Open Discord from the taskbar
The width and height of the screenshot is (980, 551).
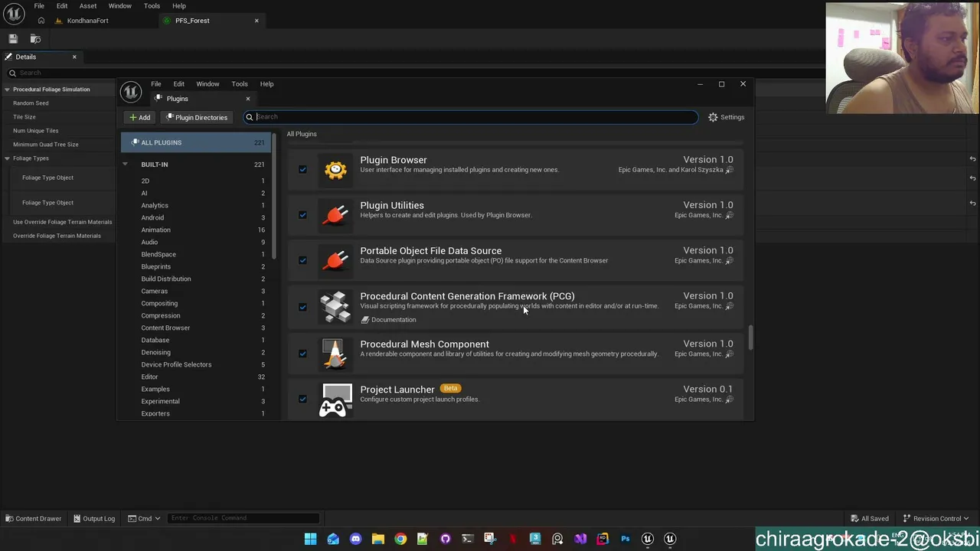tap(355, 539)
